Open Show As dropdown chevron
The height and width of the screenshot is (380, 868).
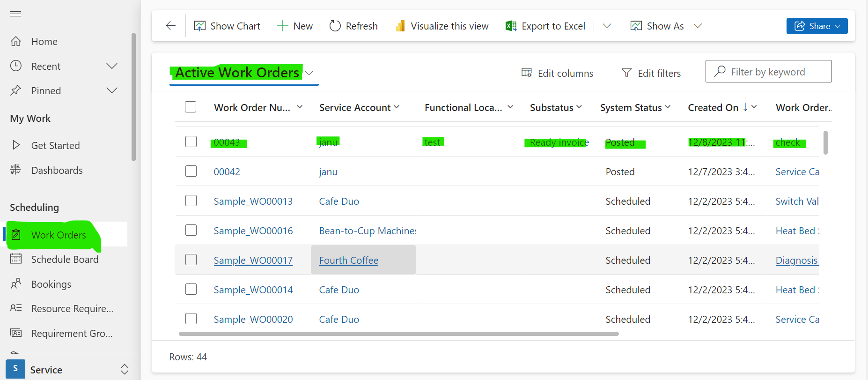tap(698, 26)
